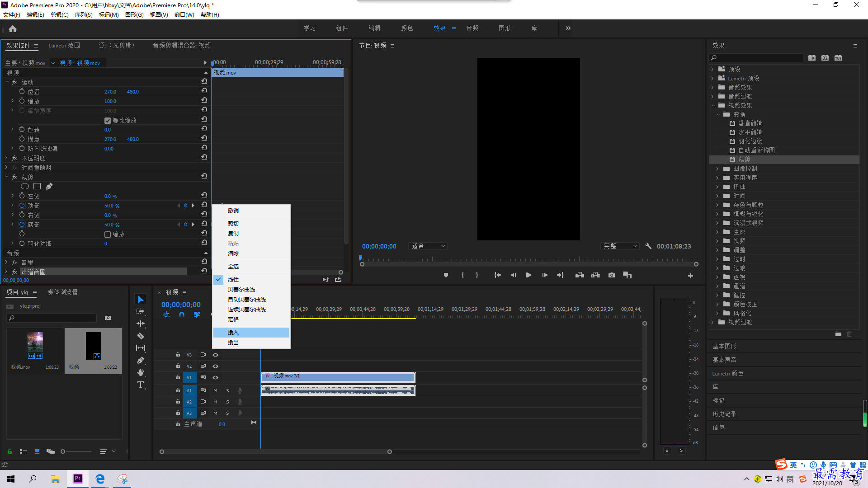868x488 pixels.
Task: Collapse the 变换 folder
Action: coord(718,114)
